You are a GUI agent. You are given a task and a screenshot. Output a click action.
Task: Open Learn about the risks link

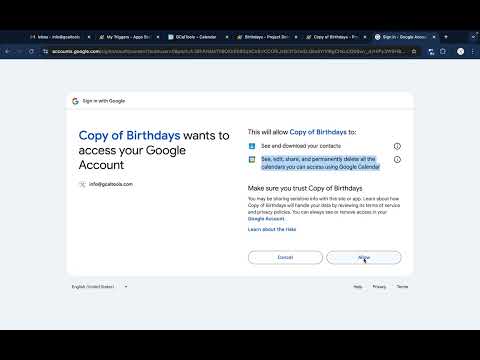click(272, 229)
